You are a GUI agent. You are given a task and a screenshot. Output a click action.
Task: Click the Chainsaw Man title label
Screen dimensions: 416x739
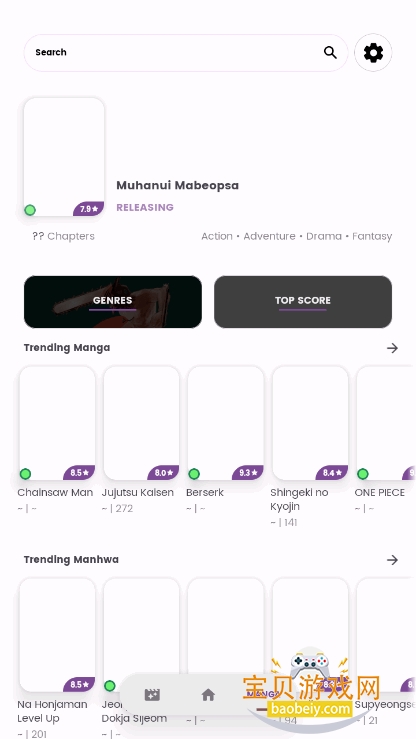(55, 493)
